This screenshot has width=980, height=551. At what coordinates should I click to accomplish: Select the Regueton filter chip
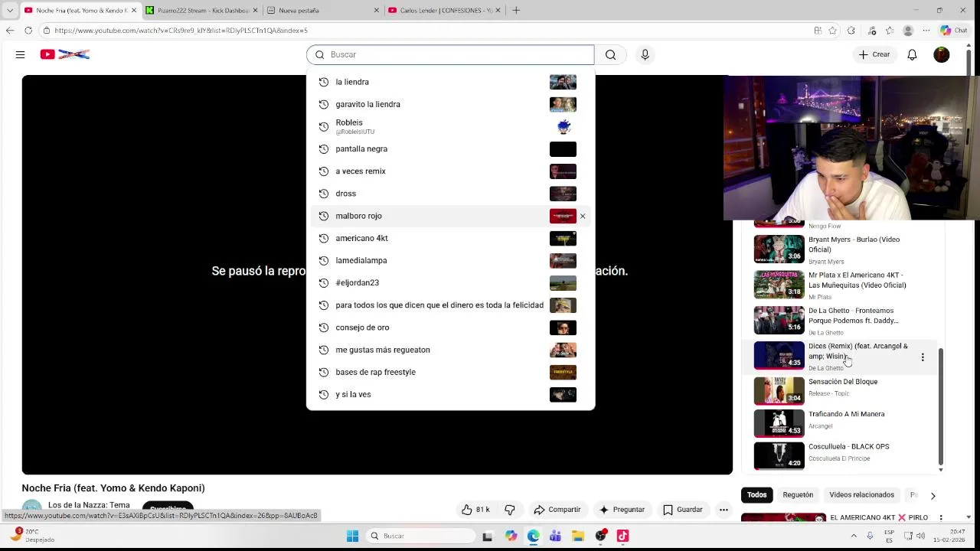pos(798,494)
